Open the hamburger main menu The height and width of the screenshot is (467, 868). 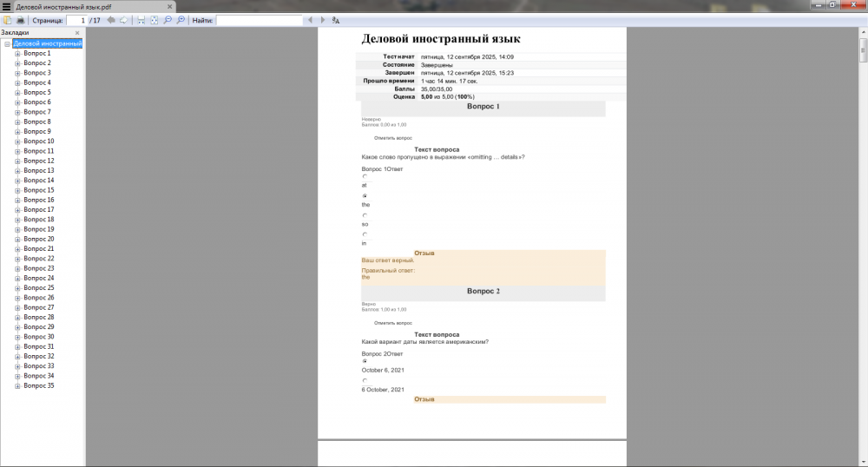click(7, 7)
